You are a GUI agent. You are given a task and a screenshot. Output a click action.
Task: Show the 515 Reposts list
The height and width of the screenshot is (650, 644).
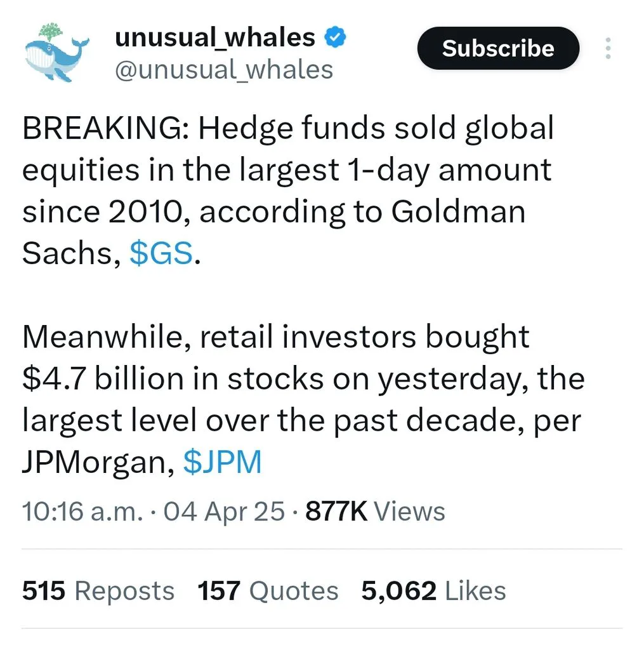pyautogui.click(x=98, y=590)
